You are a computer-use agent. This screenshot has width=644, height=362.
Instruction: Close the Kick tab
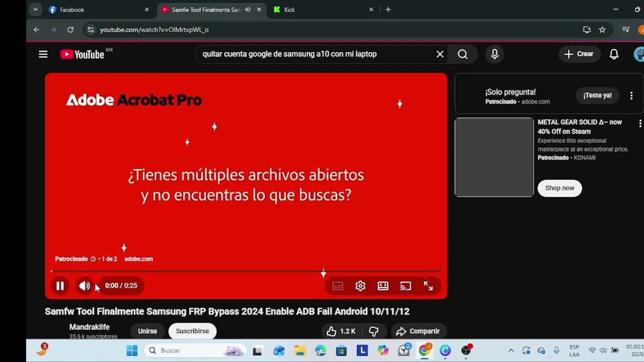tap(371, 10)
